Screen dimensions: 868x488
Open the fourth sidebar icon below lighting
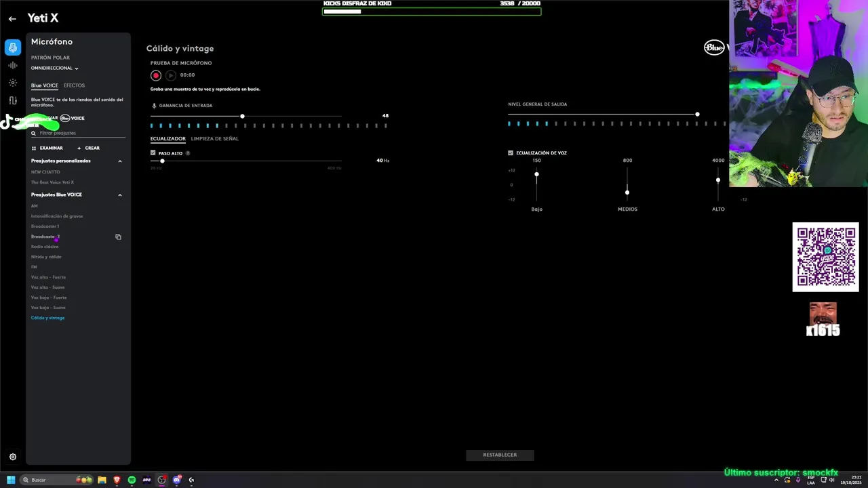(12, 100)
